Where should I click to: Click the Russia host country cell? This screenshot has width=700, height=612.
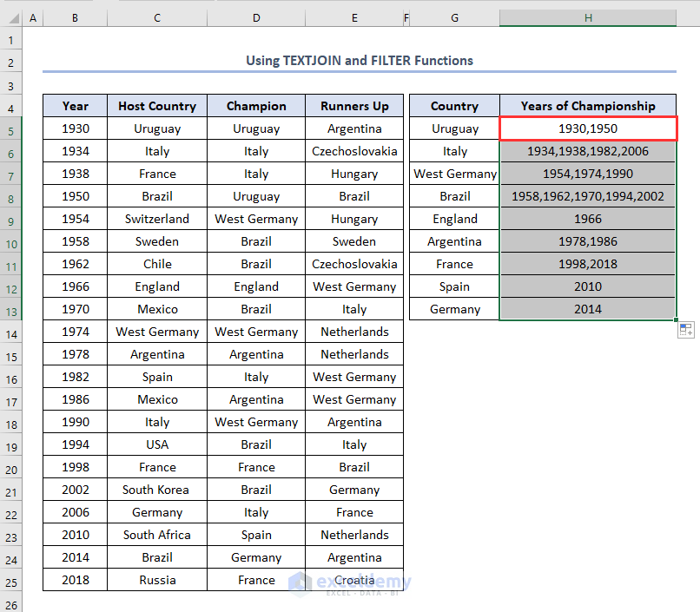click(157, 580)
